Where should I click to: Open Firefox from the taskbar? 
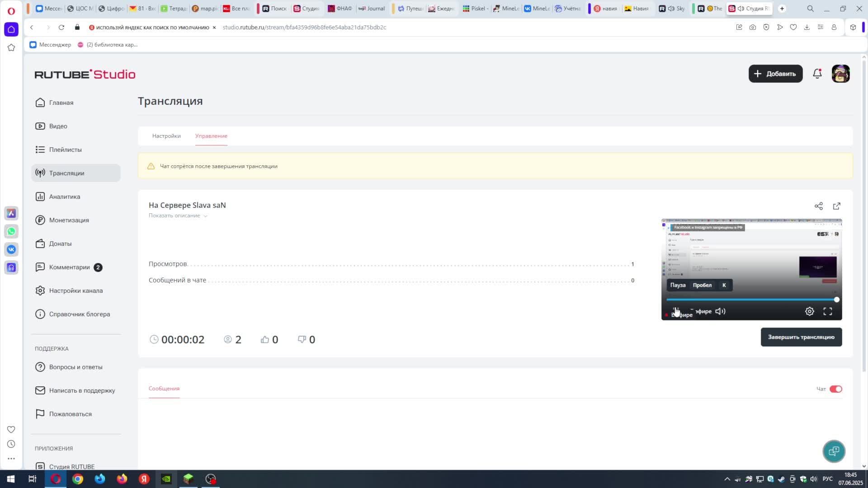coord(122,479)
